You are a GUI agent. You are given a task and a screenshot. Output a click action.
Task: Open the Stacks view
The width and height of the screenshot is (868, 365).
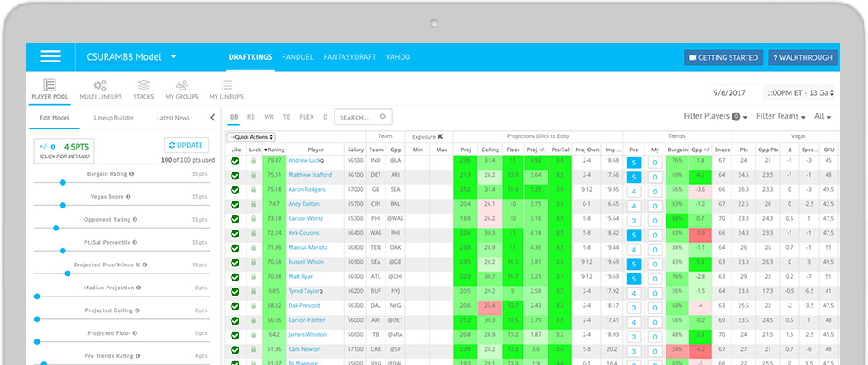coord(143,90)
